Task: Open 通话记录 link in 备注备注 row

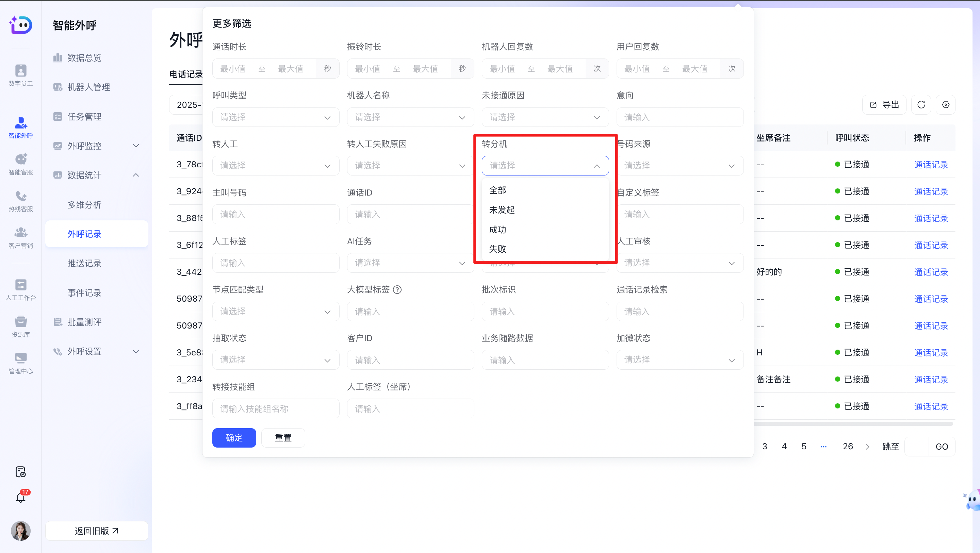Action: coord(931,380)
